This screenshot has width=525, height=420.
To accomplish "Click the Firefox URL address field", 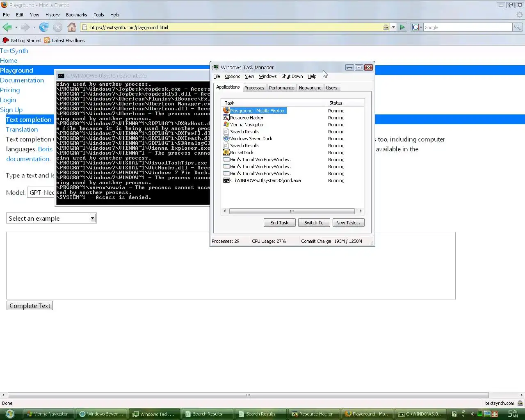I will point(232,27).
